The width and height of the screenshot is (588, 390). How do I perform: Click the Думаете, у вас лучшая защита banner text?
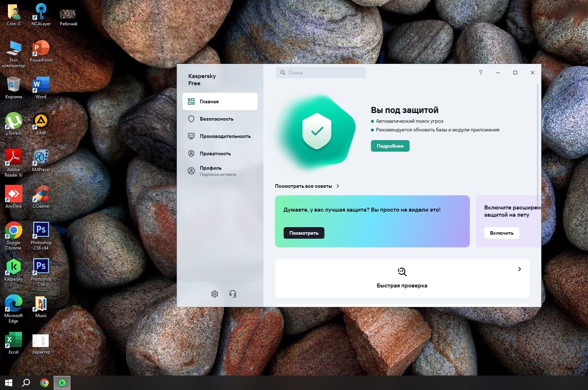(362, 210)
